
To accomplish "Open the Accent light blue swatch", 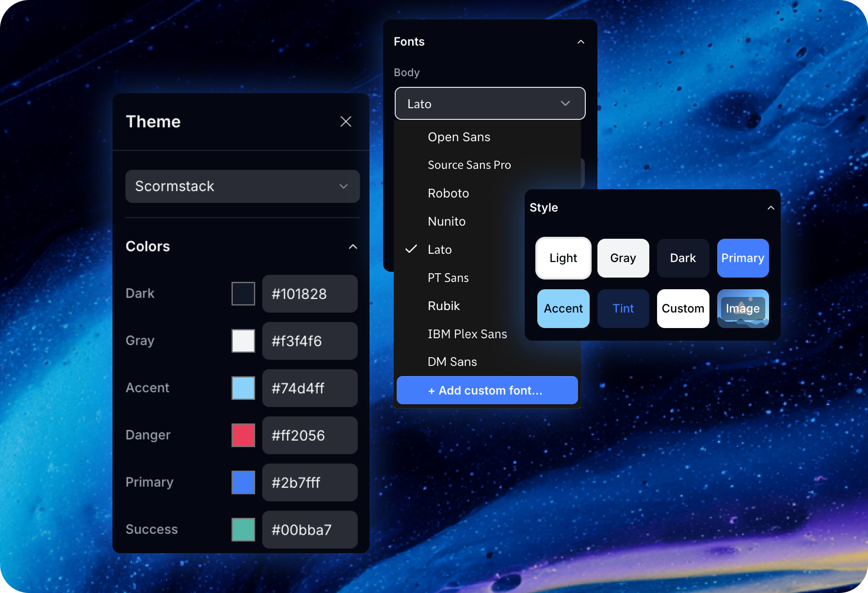I will click(x=243, y=388).
